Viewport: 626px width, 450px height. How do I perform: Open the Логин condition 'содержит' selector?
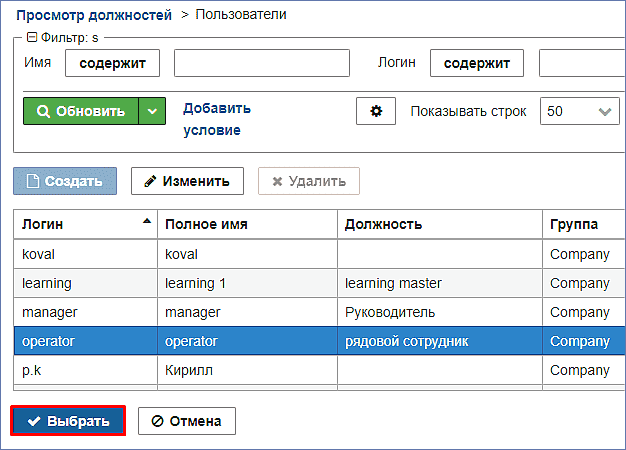[x=477, y=63]
